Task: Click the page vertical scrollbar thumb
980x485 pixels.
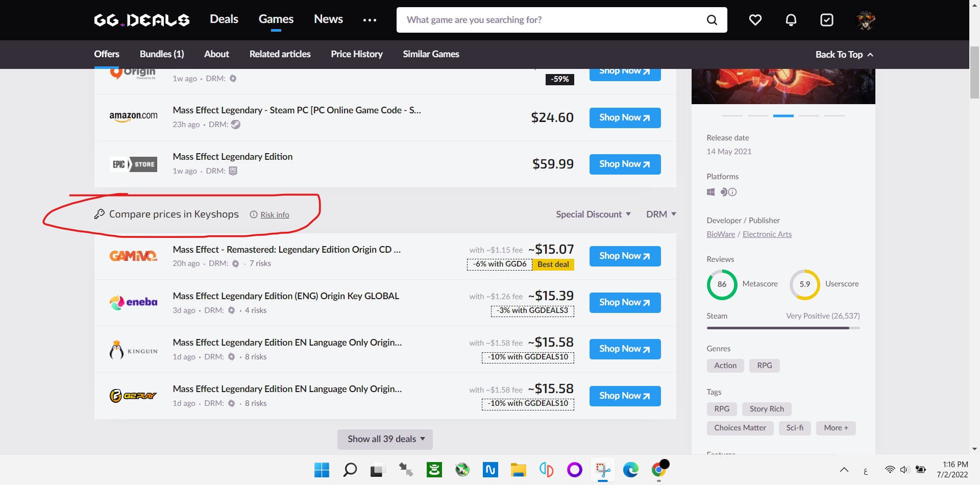Action: click(974, 72)
